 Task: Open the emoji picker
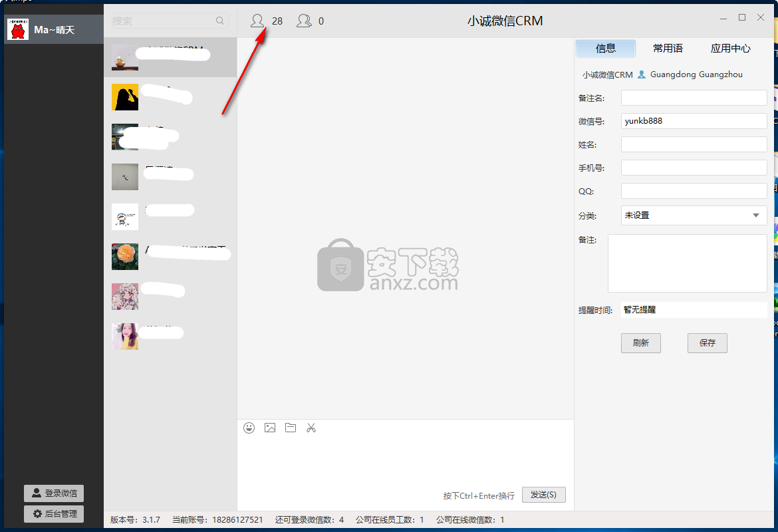[249, 428]
